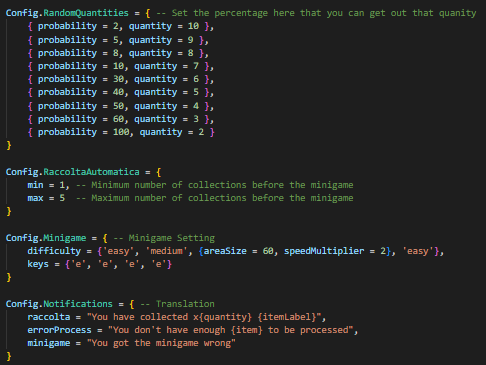
Task: Click the raccolta translation string
Action: [204, 317]
